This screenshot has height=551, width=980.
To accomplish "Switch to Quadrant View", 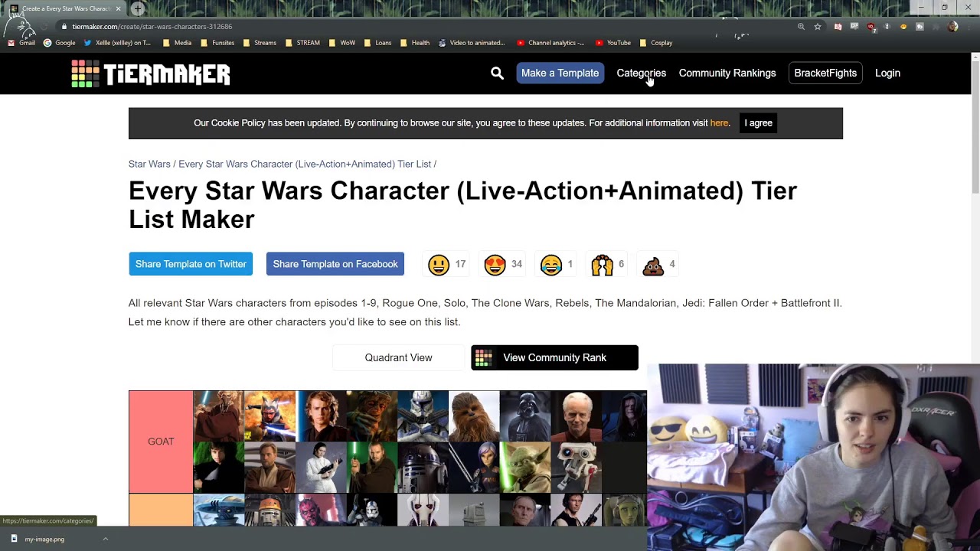I will point(398,357).
